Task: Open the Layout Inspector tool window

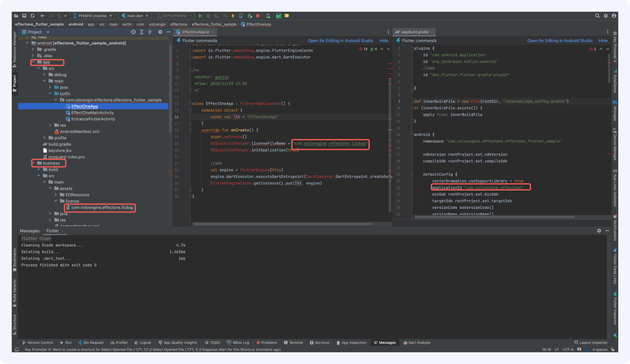Action: point(591,343)
